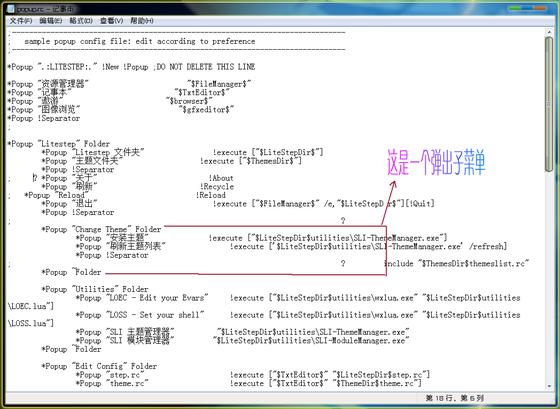
Task: Click the SLI-ModuleManager.exe path text
Action: click(x=311, y=341)
